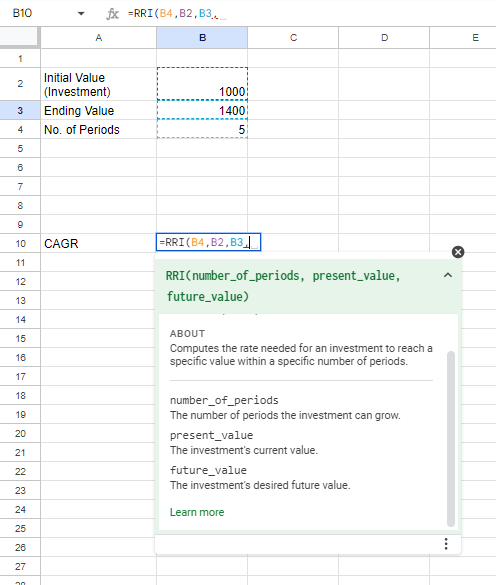Select row 20 header
This screenshot has height=585, width=496.
pos(20,433)
